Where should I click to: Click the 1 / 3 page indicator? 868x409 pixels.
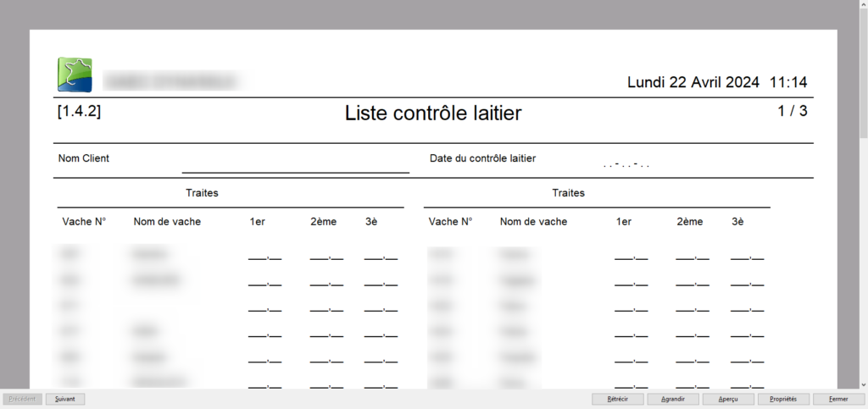[x=792, y=111]
